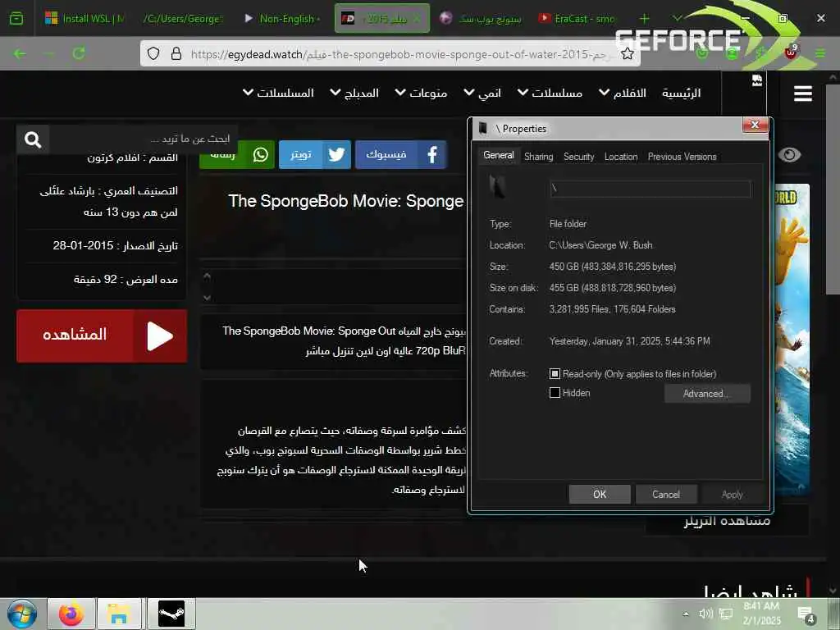Screen dimensions: 840x630
Task: Close the Properties dialog
Action: [x=755, y=125]
